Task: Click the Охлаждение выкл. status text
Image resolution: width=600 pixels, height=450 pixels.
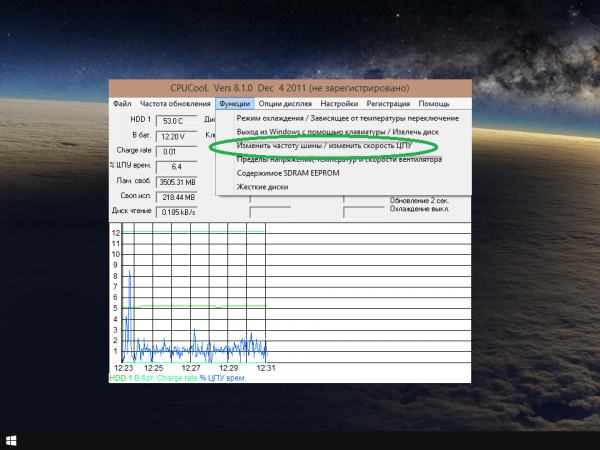Action: pos(419,209)
